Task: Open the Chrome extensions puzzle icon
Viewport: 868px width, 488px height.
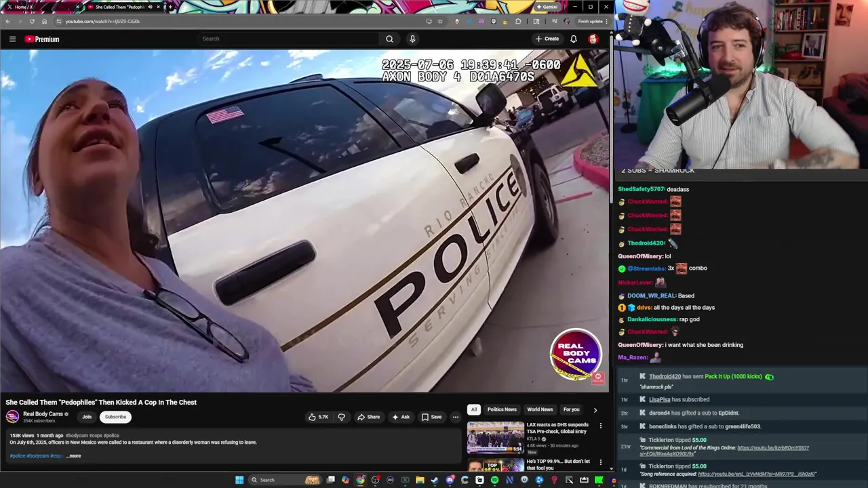Action: [x=518, y=21]
